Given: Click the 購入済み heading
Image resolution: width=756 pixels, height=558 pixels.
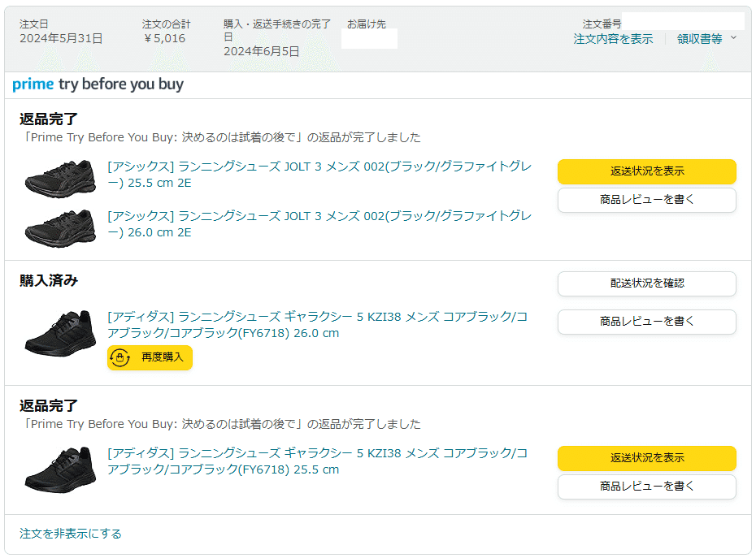Looking at the screenshot, I should (49, 280).
